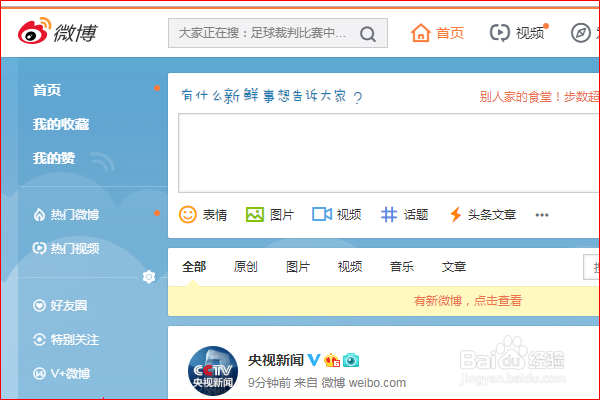The width and height of the screenshot is (600, 400).
Task: Click 图片 label under compose box
Action: point(282,215)
